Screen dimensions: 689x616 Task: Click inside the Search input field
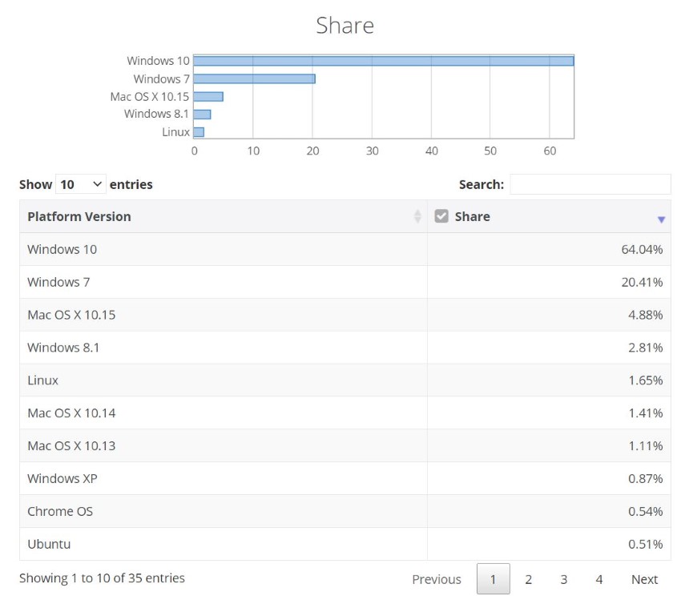(590, 184)
